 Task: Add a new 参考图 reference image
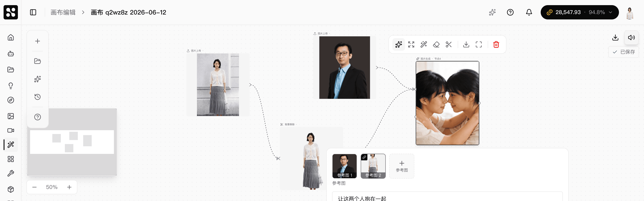click(402, 166)
